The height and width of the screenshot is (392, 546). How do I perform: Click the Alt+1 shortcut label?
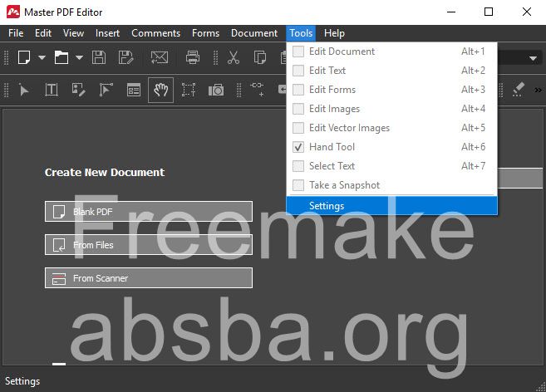pos(473,51)
